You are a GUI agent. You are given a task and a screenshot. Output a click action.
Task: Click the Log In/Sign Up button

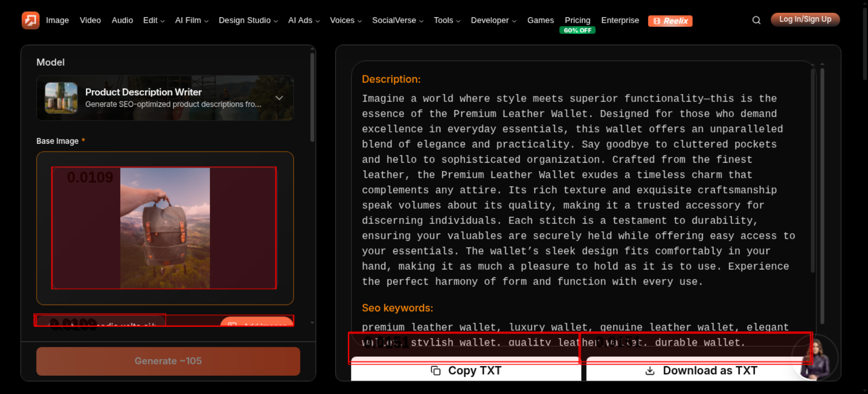pyautogui.click(x=805, y=20)
